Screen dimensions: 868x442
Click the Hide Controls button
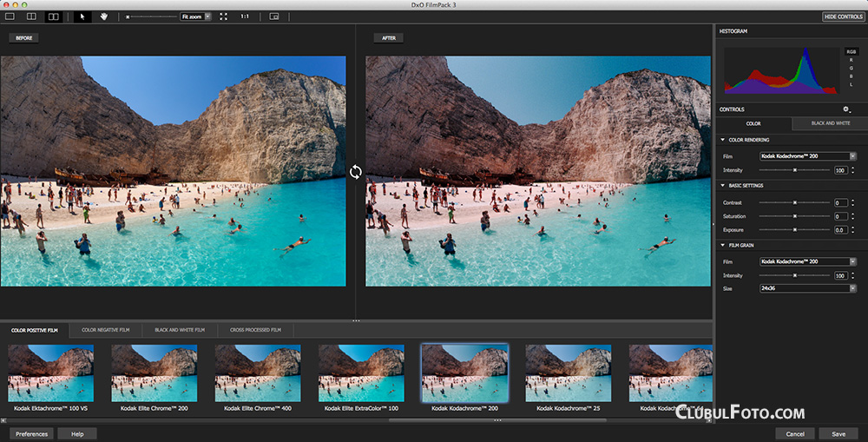pos(843,16)
